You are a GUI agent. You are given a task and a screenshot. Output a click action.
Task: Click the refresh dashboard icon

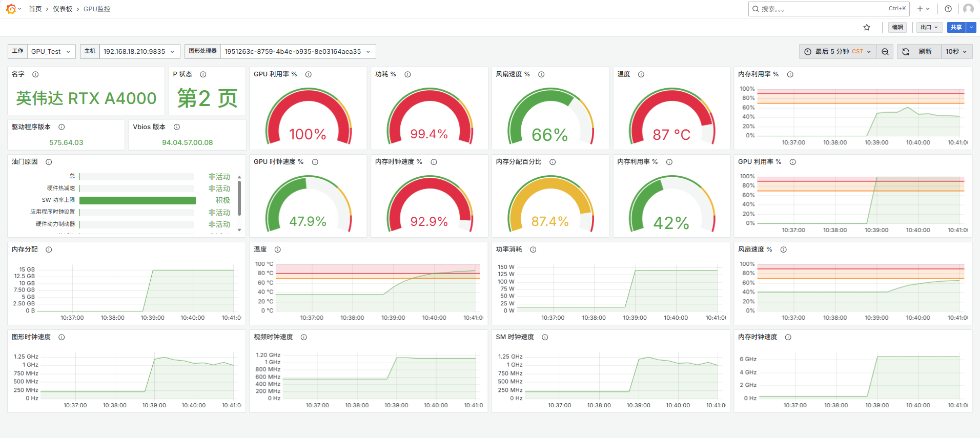pyautogui.click(x=906, y=52)
